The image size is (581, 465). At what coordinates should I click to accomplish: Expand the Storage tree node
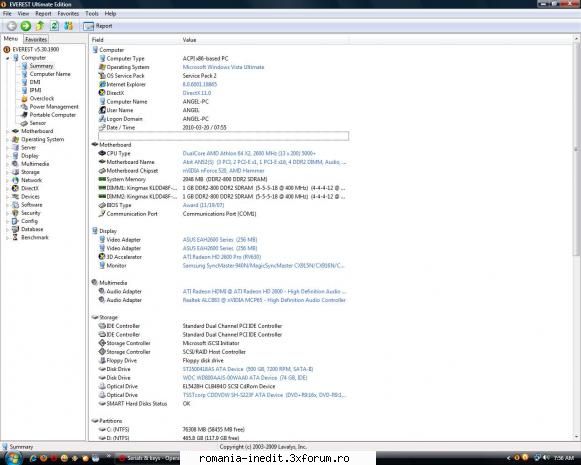pyautogui.click(x=7, y=172)
